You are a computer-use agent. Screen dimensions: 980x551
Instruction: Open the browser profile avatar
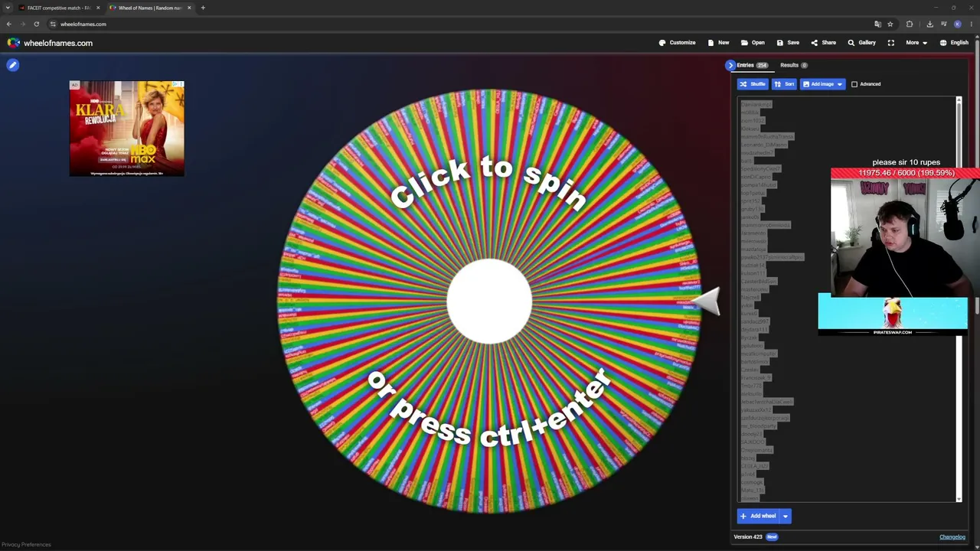(x=957, y=24)
